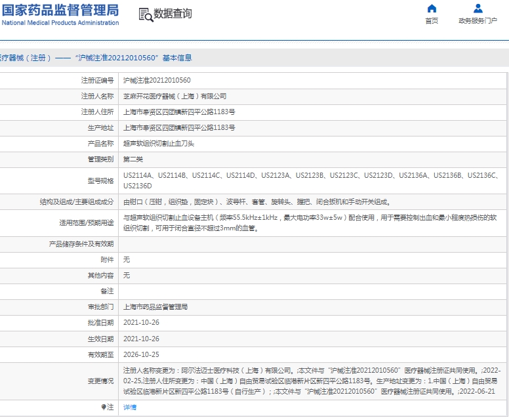Screen dimensions: 509x420
Task: Click the 注册人名称 row label
Action: [97, 96]
